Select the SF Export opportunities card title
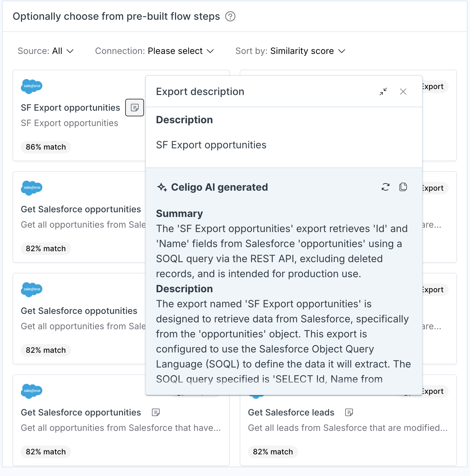The image size is (470, 476). point(70,108)
